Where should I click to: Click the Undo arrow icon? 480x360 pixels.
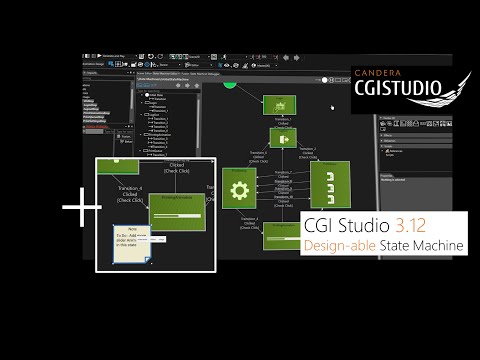151,57
